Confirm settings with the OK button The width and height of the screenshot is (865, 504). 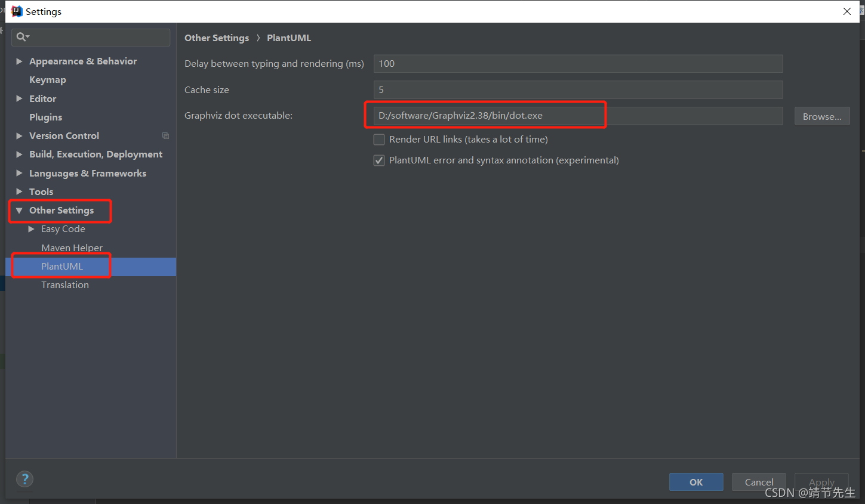696,482
